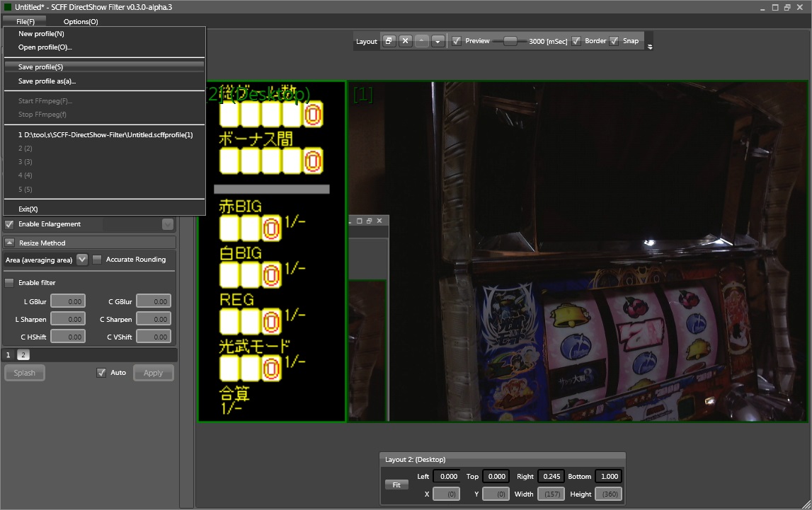Select Save profile(S) menu entry
812x510 pixels.
tap(104, 66)
